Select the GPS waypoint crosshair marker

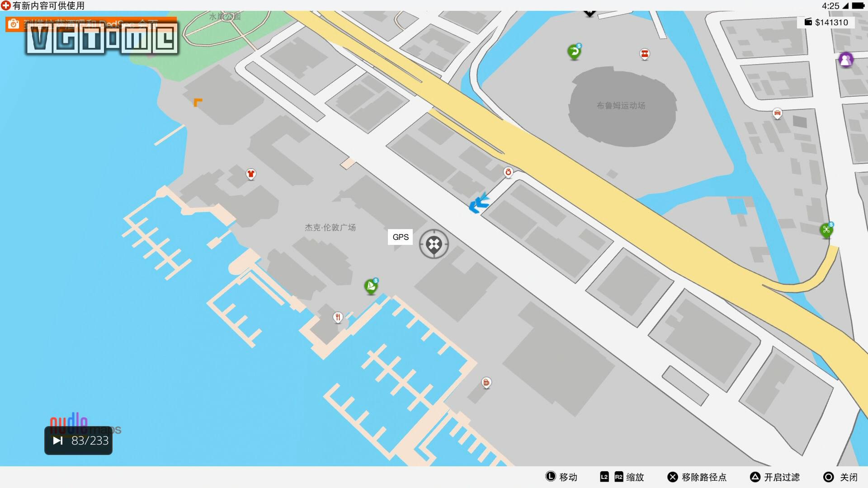434,244
